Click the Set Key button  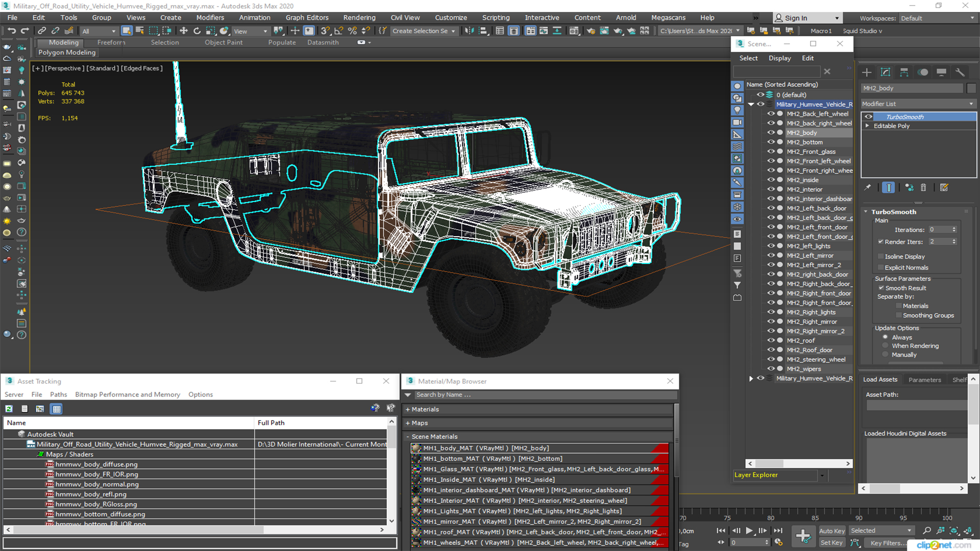[831, 543]
